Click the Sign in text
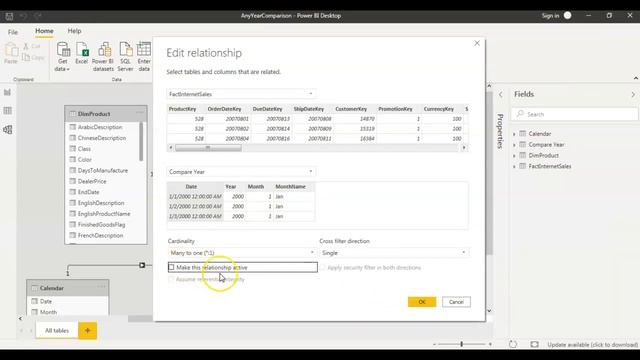The width and height of the screenshot is (640, 360). [x=550, y=16]
